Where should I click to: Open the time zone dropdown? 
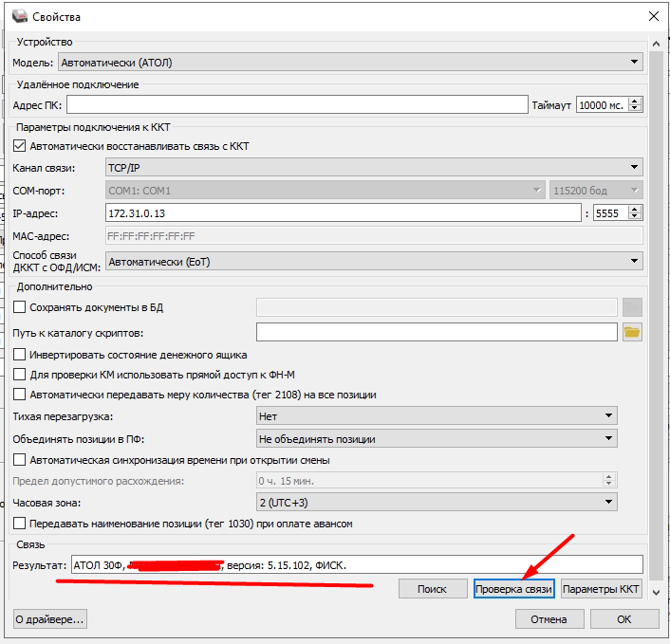coord(437,503)
